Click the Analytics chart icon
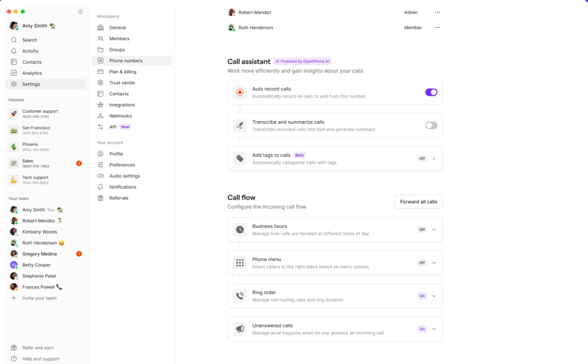Viewport: 588px width, 364px height. click(14, 73)
